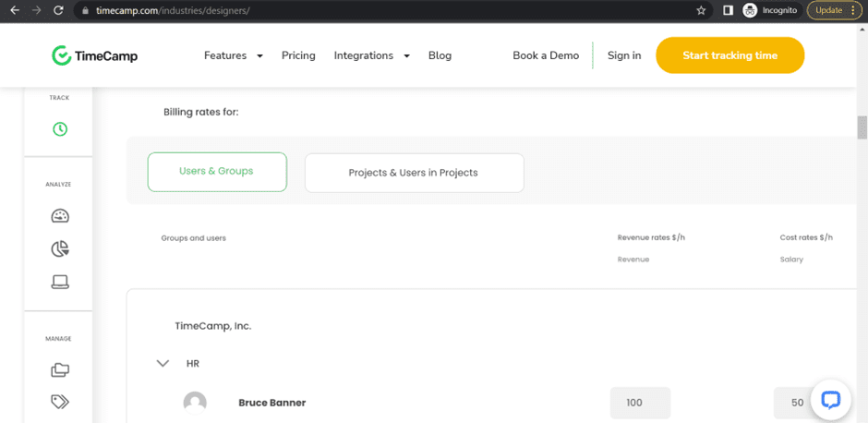Screen dimensions: 868x423
Task: Click the Groups and users column header
Action: (x=193, y=238)
